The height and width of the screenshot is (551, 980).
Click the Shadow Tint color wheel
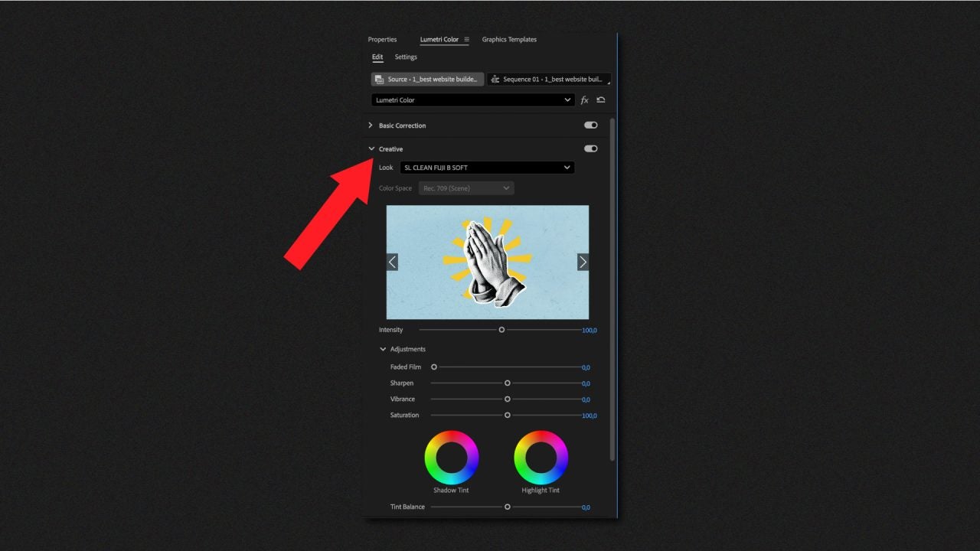(452, 458)
